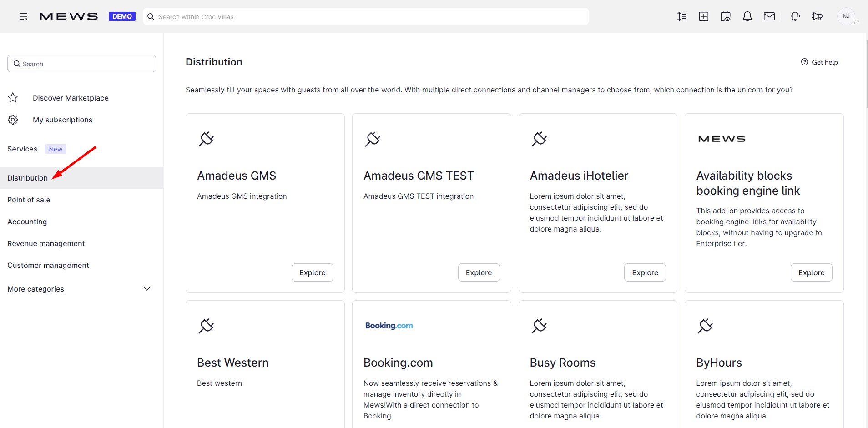Screen dimensions: 868x428
Task: Click the Availability blocks booking engine link title
Action: click(x=748, y=183)
